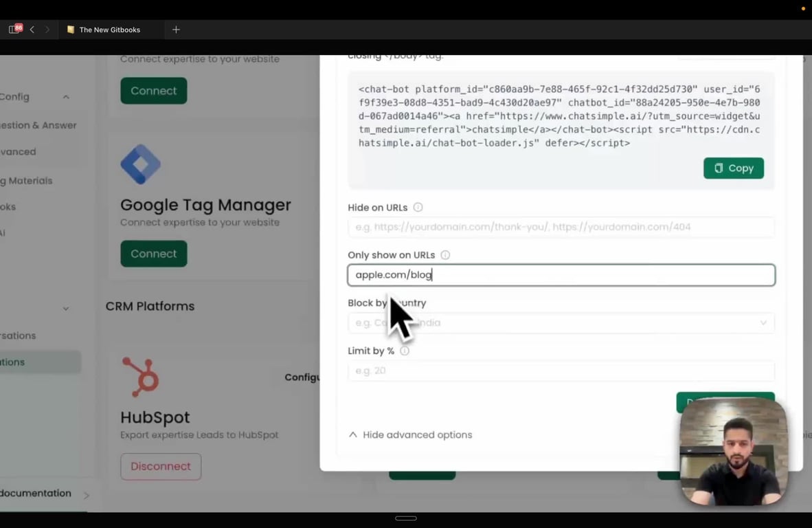Connect Google Tag Manager integration
The width and height of the screenshot is (812, 528).
pos(154,254)
